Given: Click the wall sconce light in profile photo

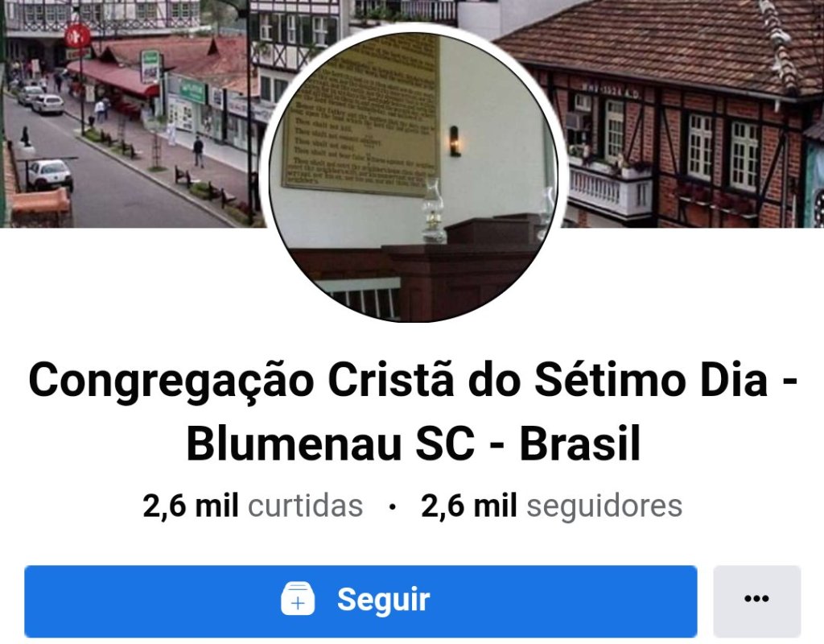Looking at the screenshot, I should pyautogui.click(x=455, y=141).
